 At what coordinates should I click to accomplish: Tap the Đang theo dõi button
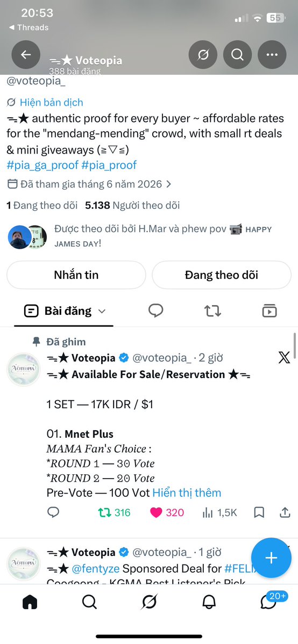coord(222,275)
